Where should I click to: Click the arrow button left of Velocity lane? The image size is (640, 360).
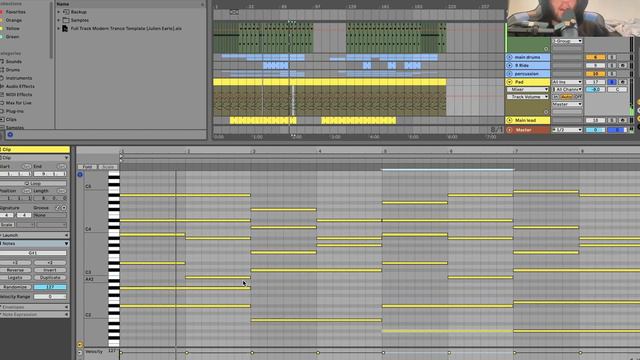point(80,352)
